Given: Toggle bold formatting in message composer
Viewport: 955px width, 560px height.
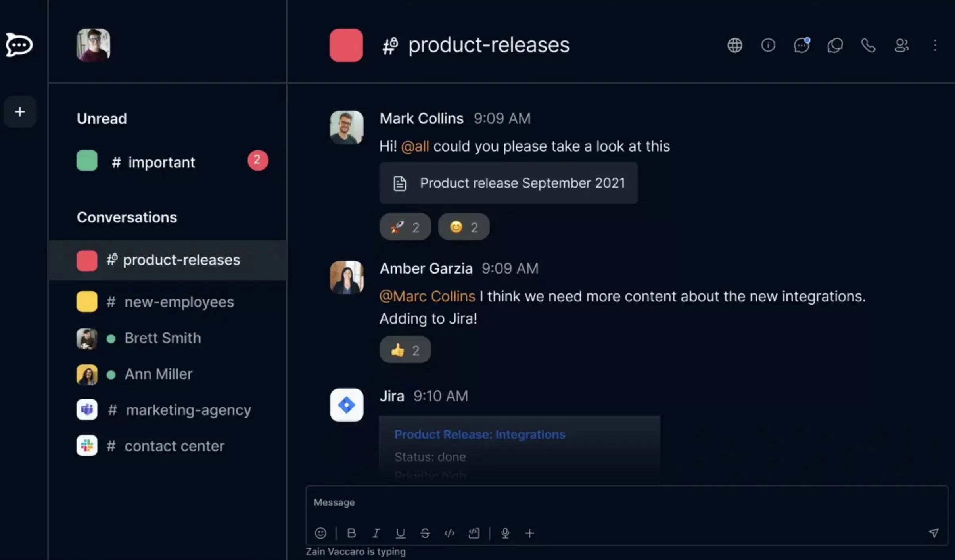Looking at the screenshot, I should [351, 533].
